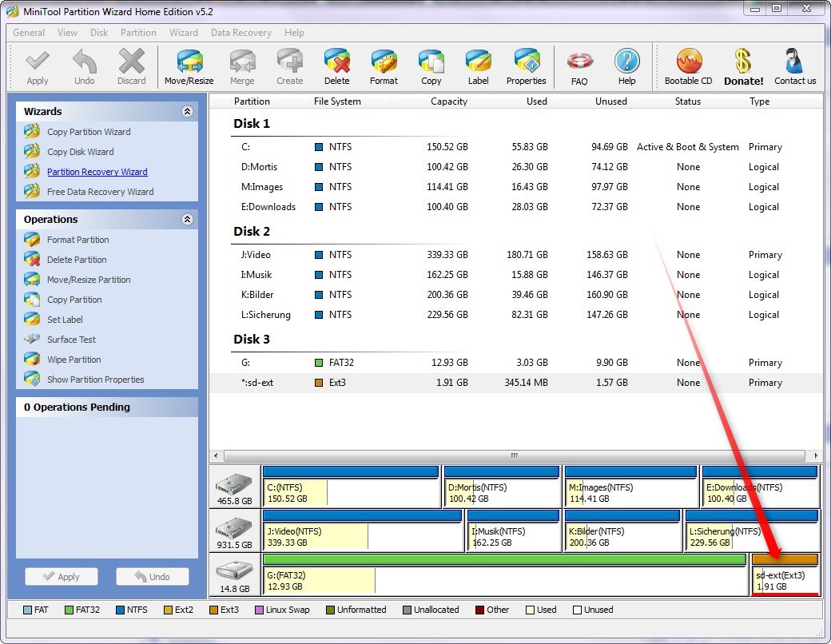
Task: Click the Merge partition icon
Action: (x=242, y=67)
